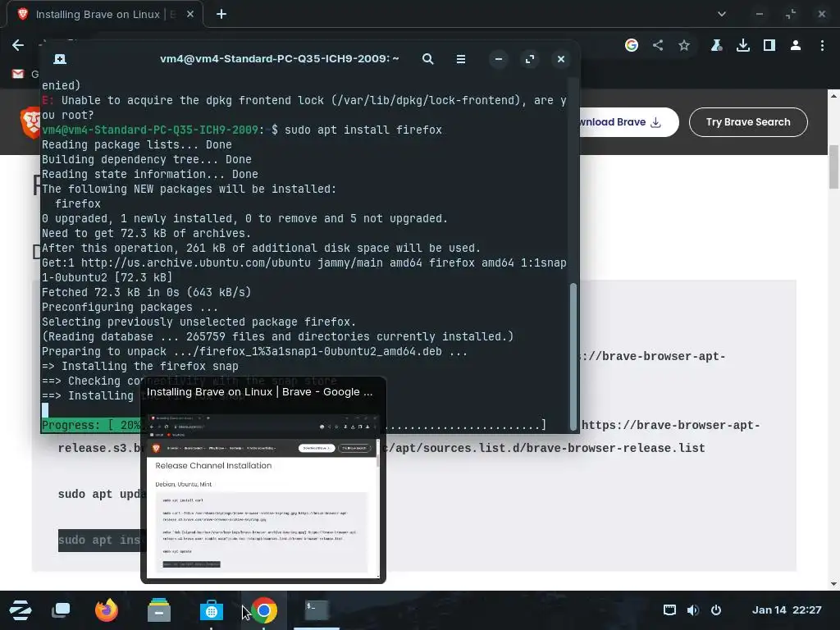Toggle Chrome side panel icon
This screenshot has height=630, width=840.
pos(769,46)
